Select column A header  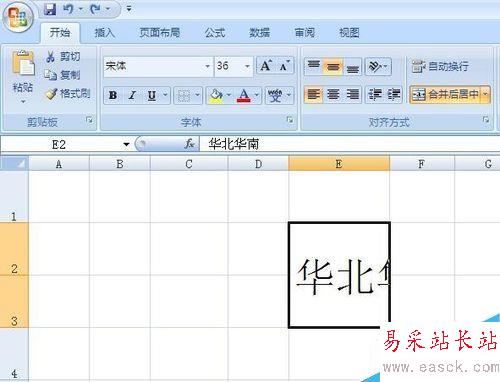click(x=59, y=164)
